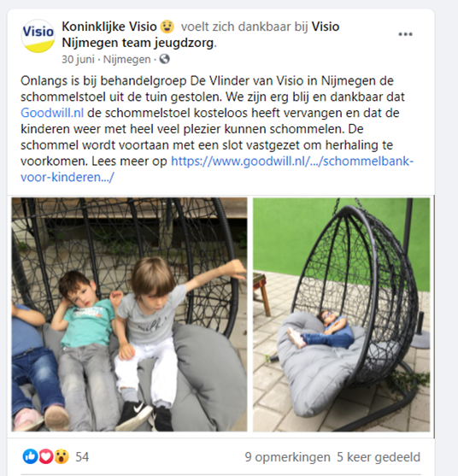
Task: Click the Visio profile logo picture
Action: 38,36
